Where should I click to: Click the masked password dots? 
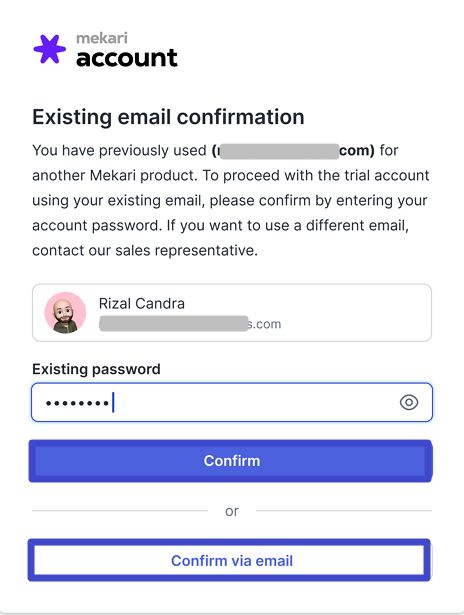(77, 403)
